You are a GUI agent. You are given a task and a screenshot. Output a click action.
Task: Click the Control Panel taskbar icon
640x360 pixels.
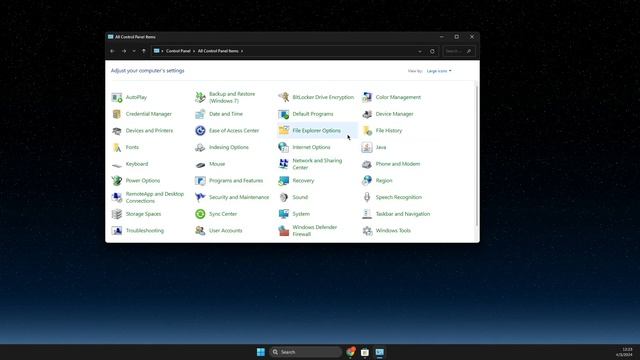tap(380, 352)
